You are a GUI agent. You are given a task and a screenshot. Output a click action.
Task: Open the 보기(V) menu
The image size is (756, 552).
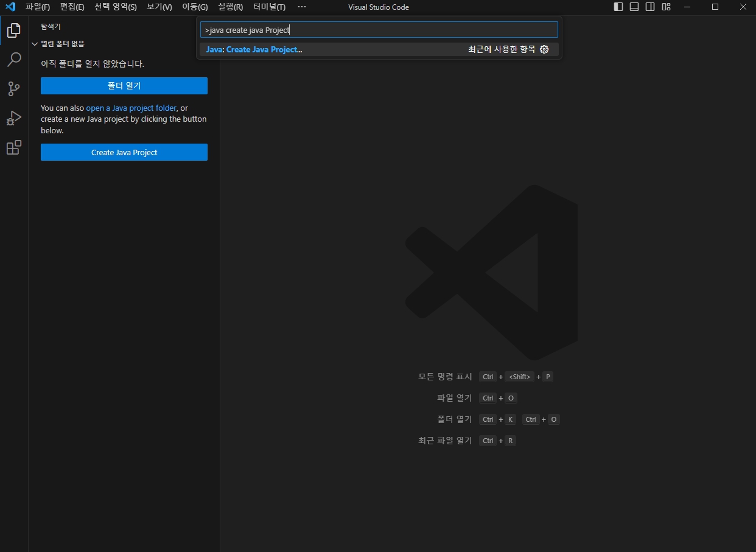tap(159, 7)
